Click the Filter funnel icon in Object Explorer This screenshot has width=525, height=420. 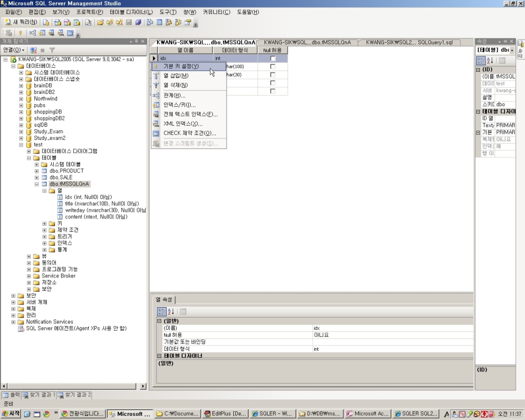52,50
